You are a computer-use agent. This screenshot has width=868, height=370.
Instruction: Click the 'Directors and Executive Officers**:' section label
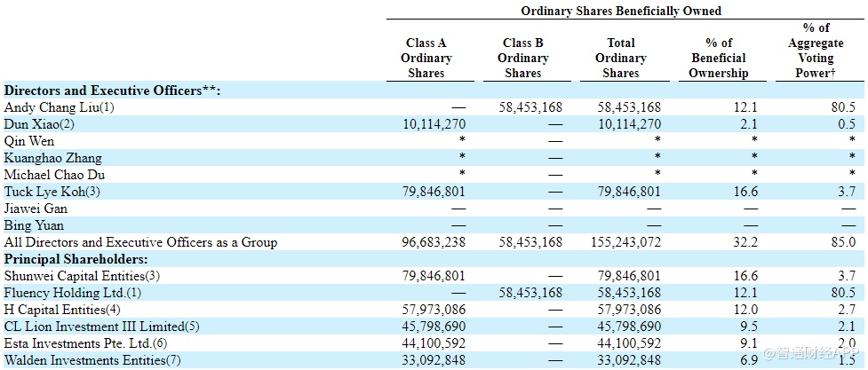pos(112,91)
